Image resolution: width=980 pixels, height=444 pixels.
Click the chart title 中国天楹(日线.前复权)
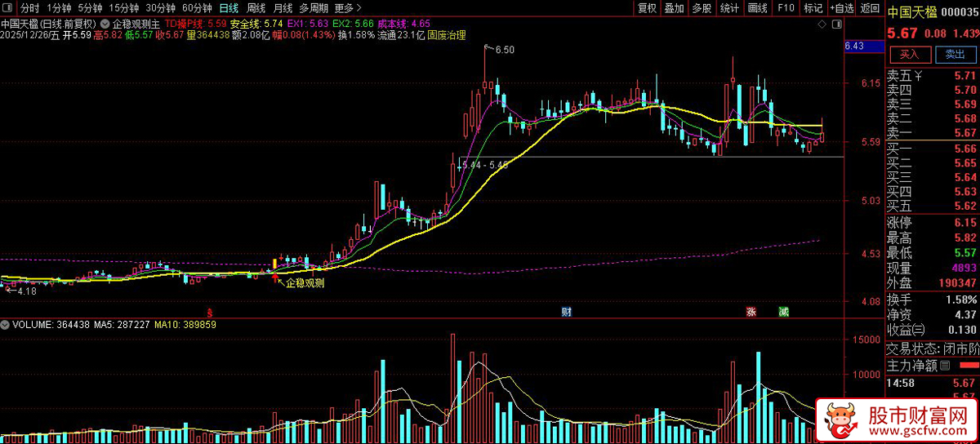[49, 23]
